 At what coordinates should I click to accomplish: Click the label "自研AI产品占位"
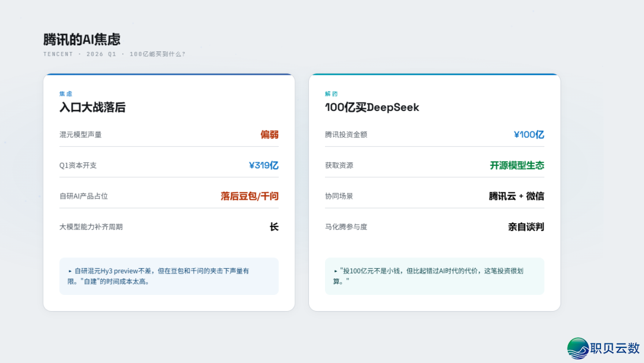84,196
